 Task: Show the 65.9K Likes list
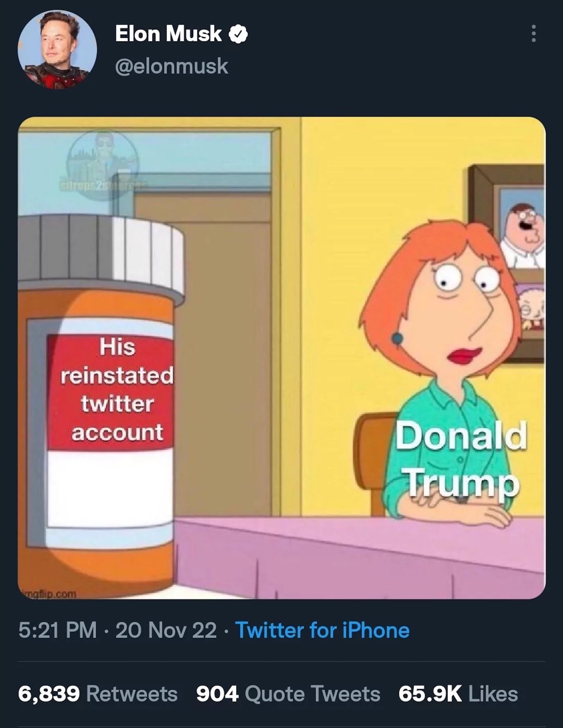[458, 693]
